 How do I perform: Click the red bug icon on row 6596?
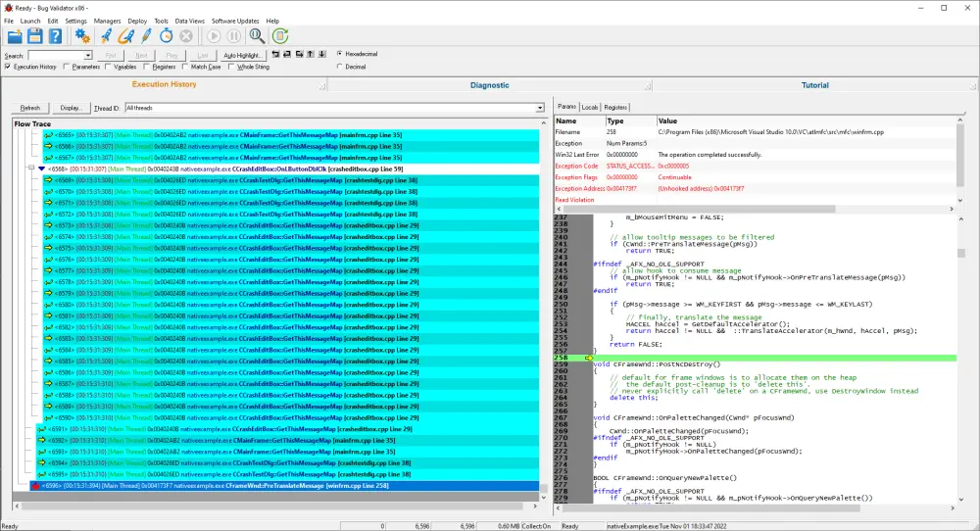[x=35, y=486]
